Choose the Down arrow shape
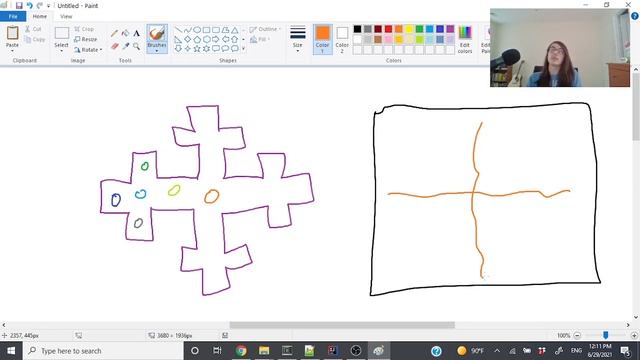The height and width of the screenshot is (360, 640). point(178,49)
